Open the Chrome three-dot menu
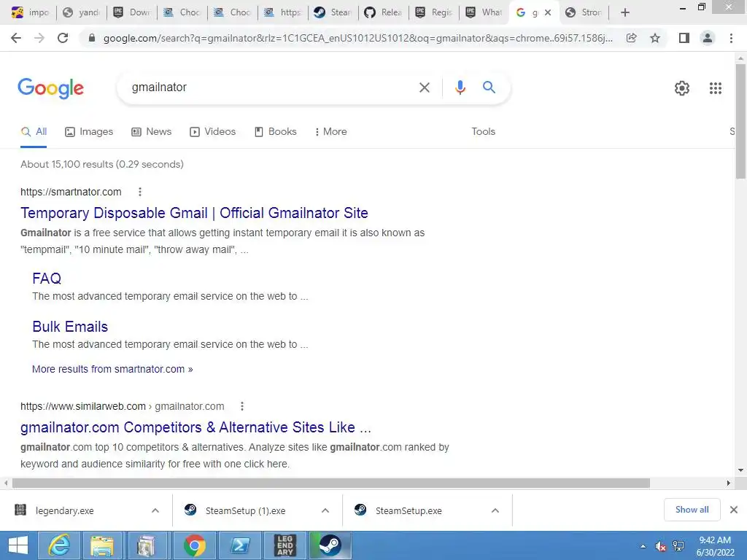Image resolution: width=747 pixels, height=560 pixels. (x=731, y=38)
